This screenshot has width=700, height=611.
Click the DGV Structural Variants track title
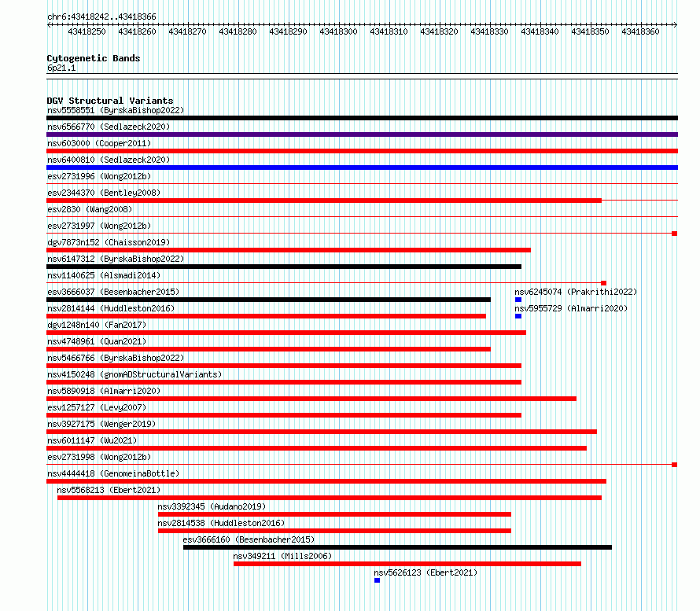110,101
